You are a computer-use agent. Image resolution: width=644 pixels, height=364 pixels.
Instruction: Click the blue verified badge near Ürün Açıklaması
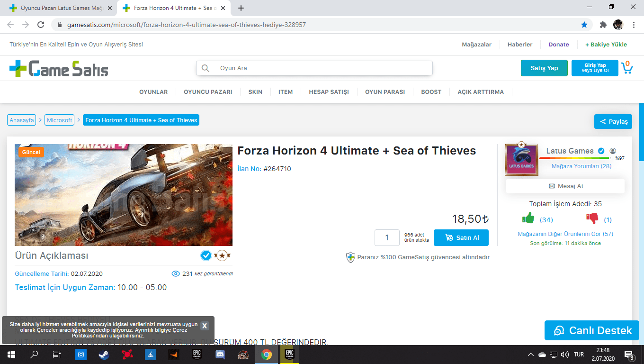point(206,256)
